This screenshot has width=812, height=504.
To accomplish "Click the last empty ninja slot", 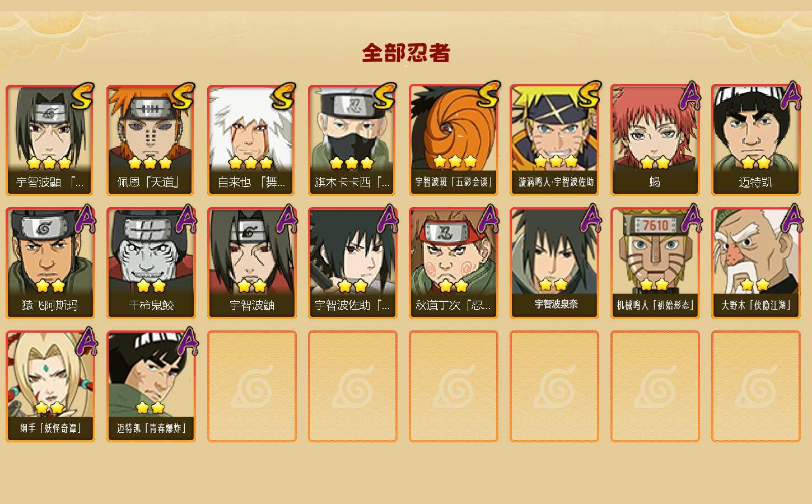I will 756,386.
